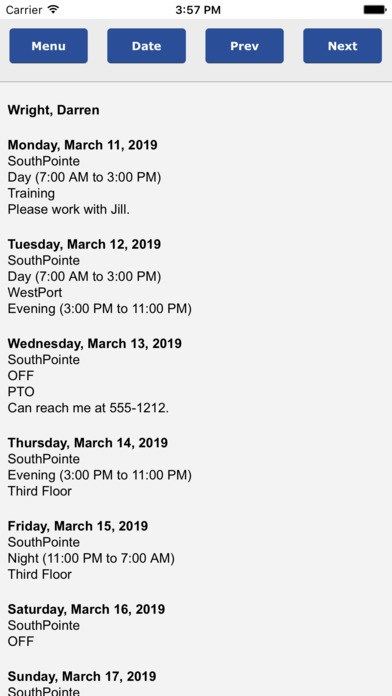Image resolution: width=392 pixels, height=696 pixels.
Task: Advance schedule with Next button
Action: [x=342, y=46]
